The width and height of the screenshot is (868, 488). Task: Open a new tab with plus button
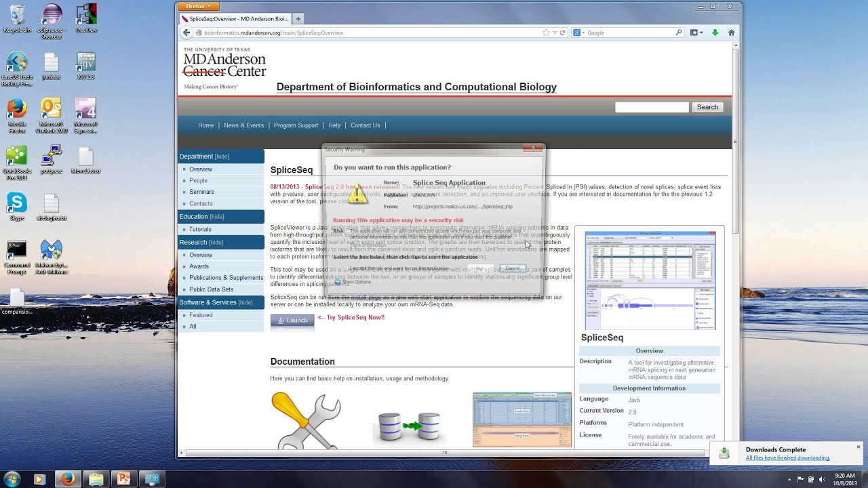tap(298, 19)
